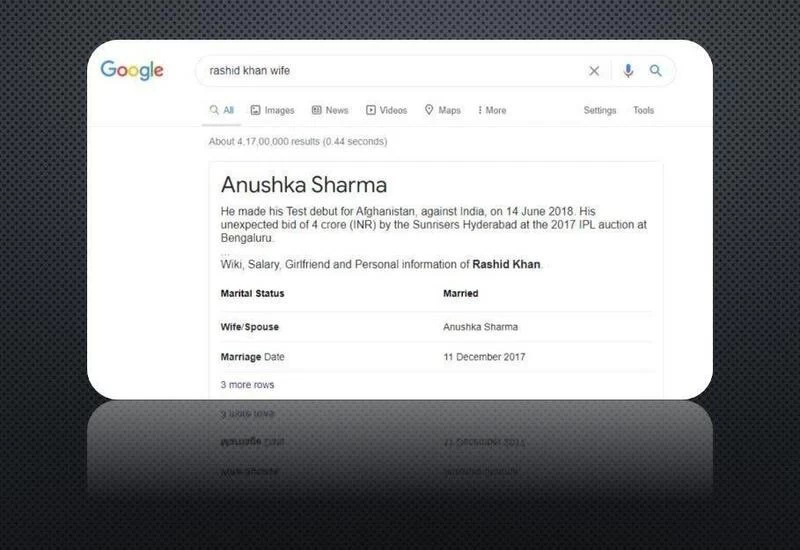Open search Tools
Viewport: 800px width, 550px height.
(x=643, y=110)
